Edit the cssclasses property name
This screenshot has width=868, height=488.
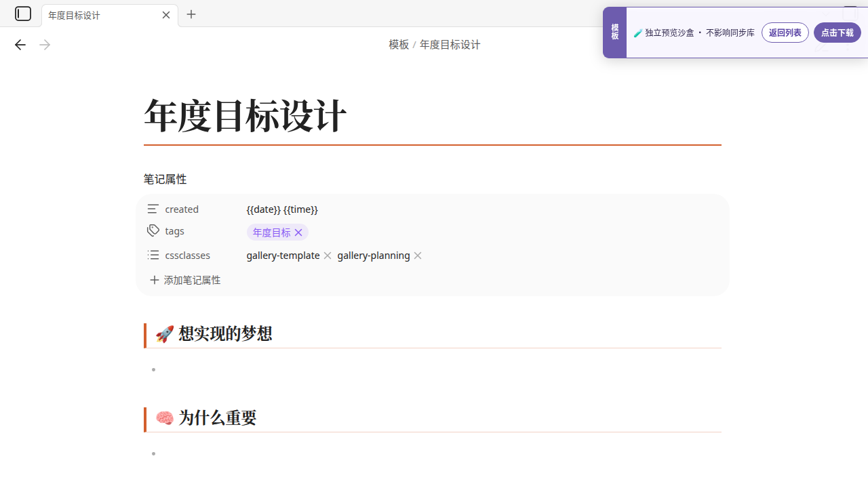(x=187, y=256)
